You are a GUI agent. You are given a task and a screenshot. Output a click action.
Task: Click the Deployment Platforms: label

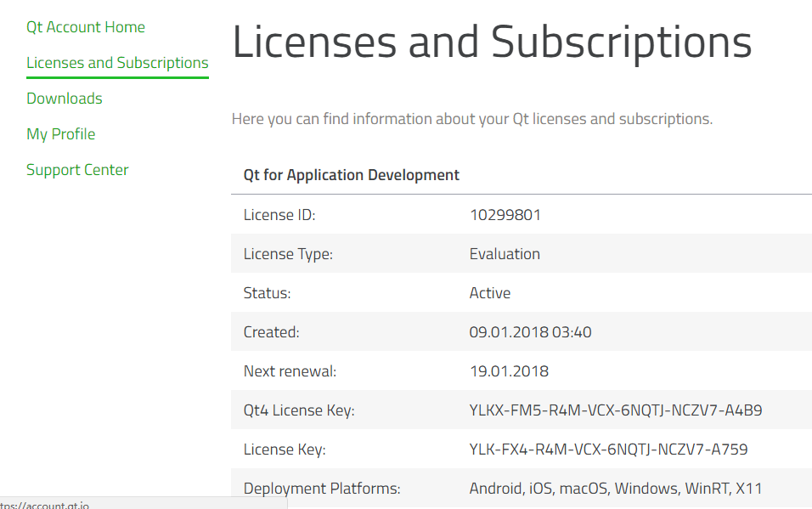click(x=322, y=489)
